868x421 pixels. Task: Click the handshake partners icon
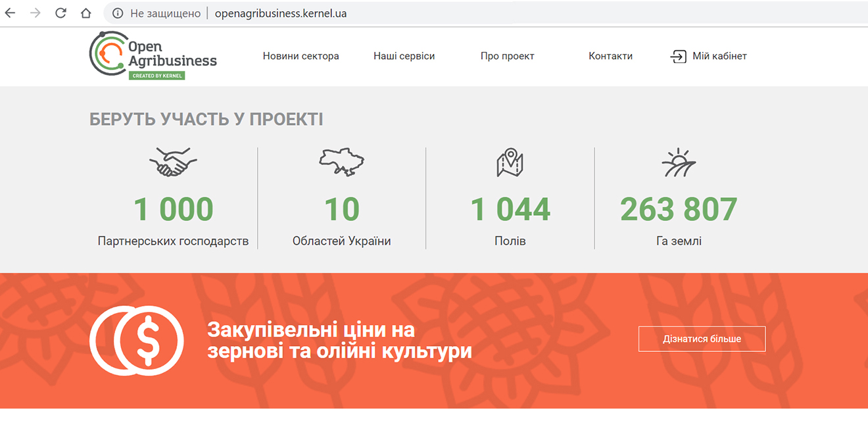[x=173, y=162]
